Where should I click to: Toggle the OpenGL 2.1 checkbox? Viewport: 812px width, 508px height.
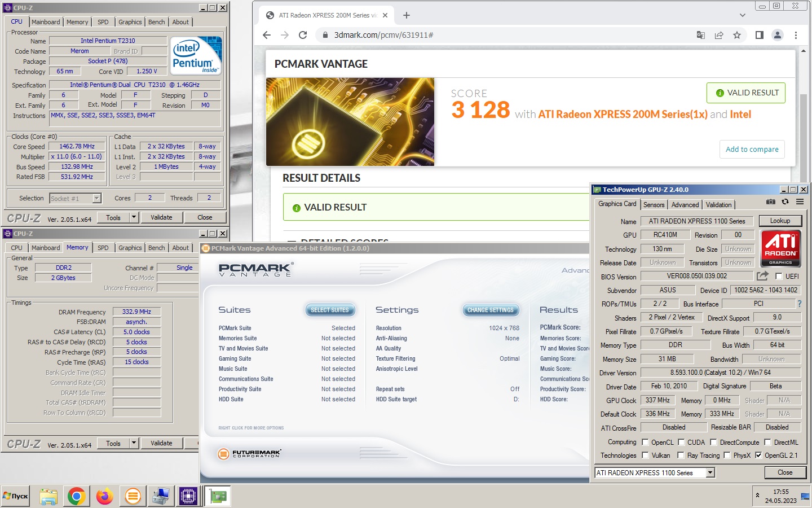click(758, 455)
